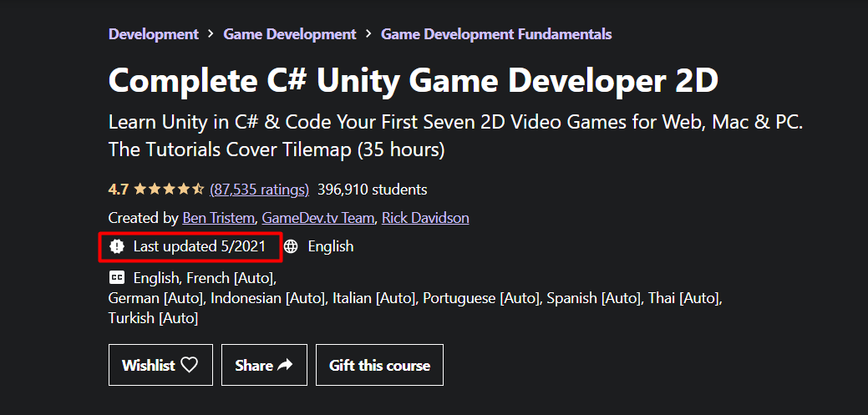Click the chevron after Game Development breadcrumb
This screenshot has height=415, width=868.
[x=368, y=34]
